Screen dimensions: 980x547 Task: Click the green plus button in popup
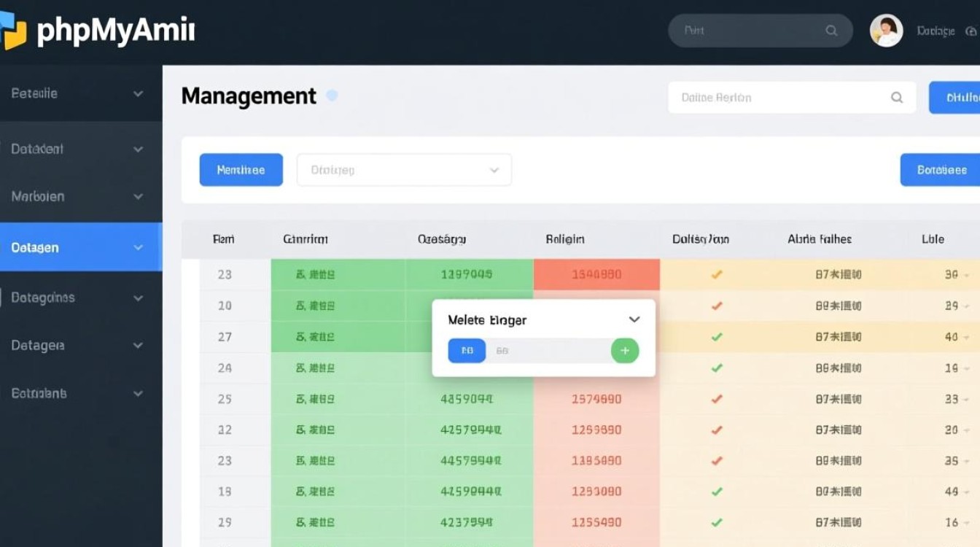tap(624, 351)
